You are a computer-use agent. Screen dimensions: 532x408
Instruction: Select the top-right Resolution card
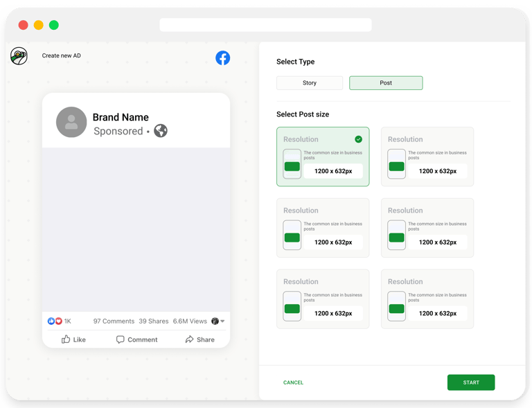(x=427, y=157)
